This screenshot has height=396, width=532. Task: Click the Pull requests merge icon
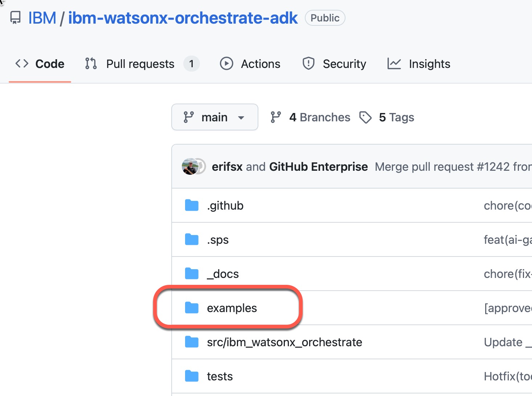tap(90, 64)
